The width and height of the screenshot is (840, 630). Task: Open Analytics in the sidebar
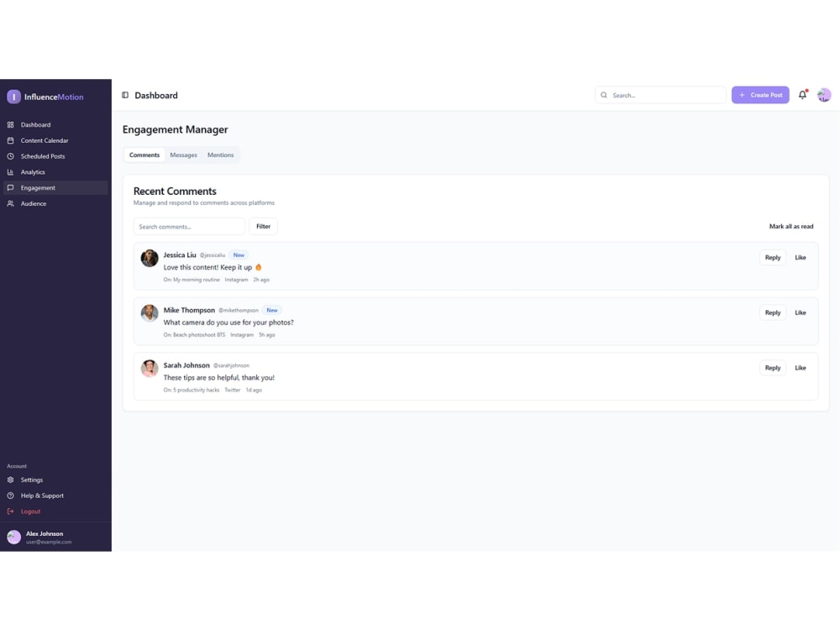55,172
